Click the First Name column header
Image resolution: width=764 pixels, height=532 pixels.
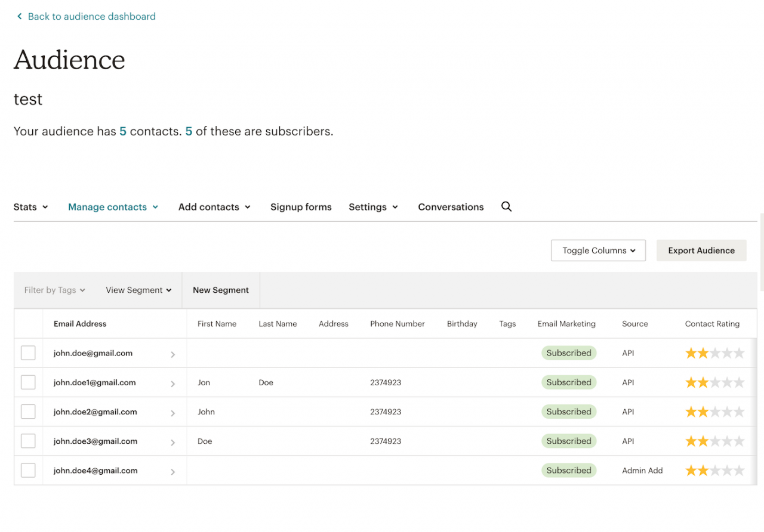217,324
